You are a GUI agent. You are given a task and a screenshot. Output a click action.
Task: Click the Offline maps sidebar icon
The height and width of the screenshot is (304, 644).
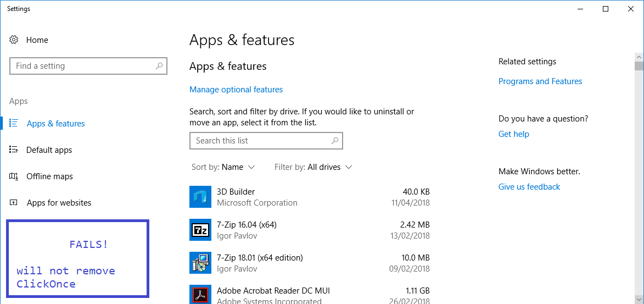[14, 176]
